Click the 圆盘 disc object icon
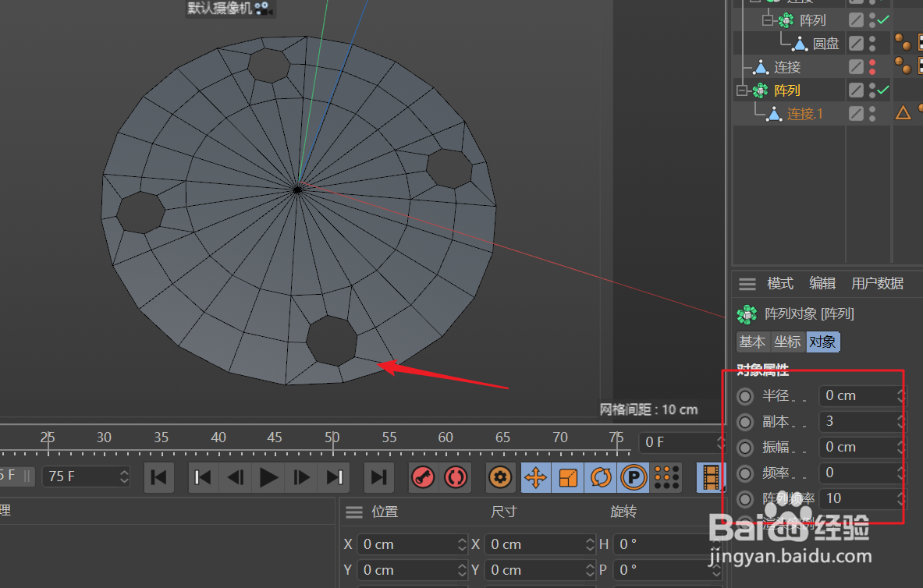The height and width of the screenshot is (588, 923). 800,44
